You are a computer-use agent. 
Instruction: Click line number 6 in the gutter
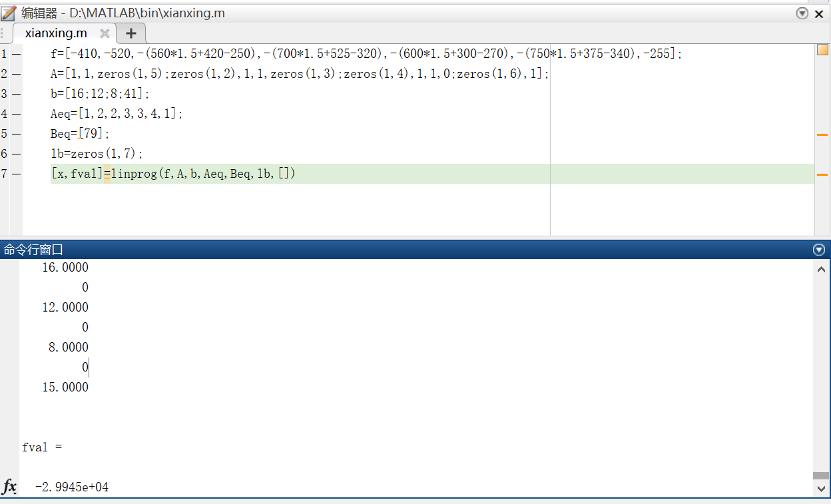4,154
